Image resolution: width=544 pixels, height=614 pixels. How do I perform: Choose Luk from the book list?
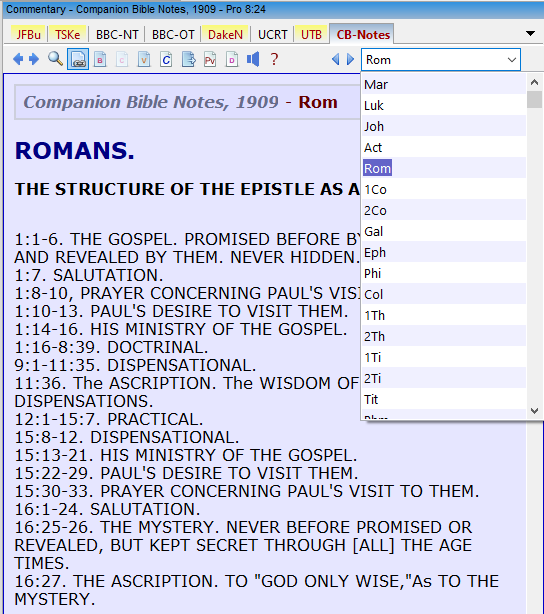pyautogui.click(x=444, y=105)
